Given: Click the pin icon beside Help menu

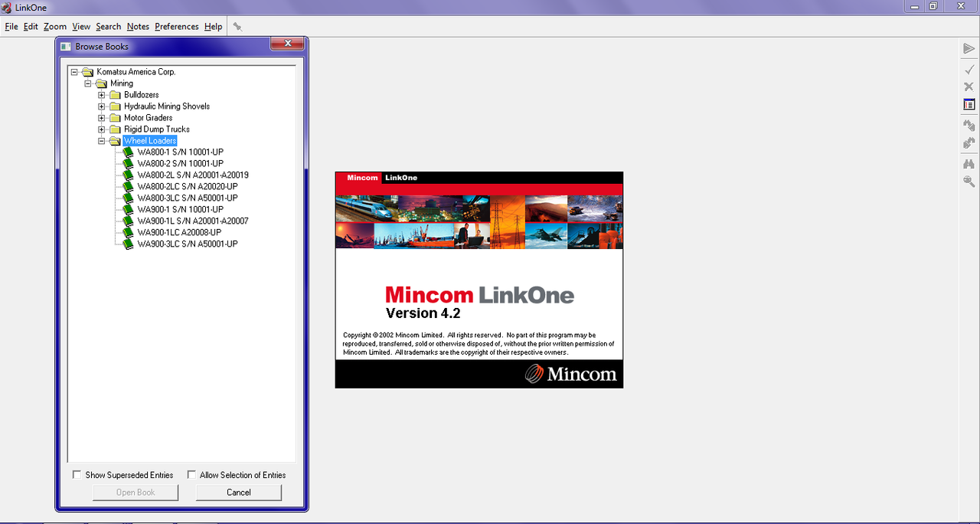Looking at the screenshot, I should (237, 26).
